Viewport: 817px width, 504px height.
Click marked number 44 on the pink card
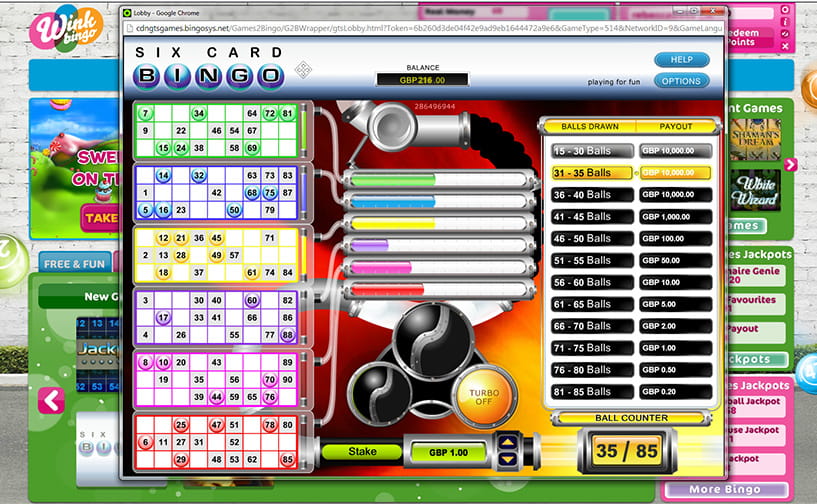click(216, 397)
